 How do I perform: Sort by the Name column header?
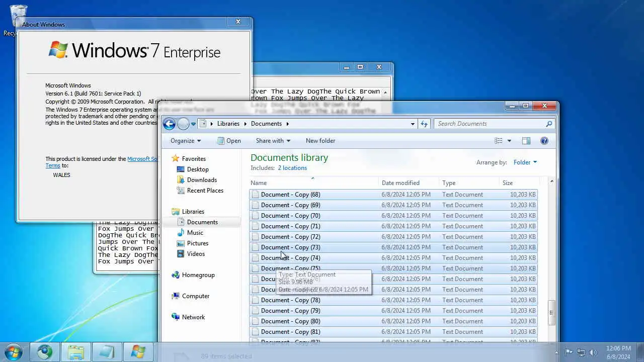(314, 183)
